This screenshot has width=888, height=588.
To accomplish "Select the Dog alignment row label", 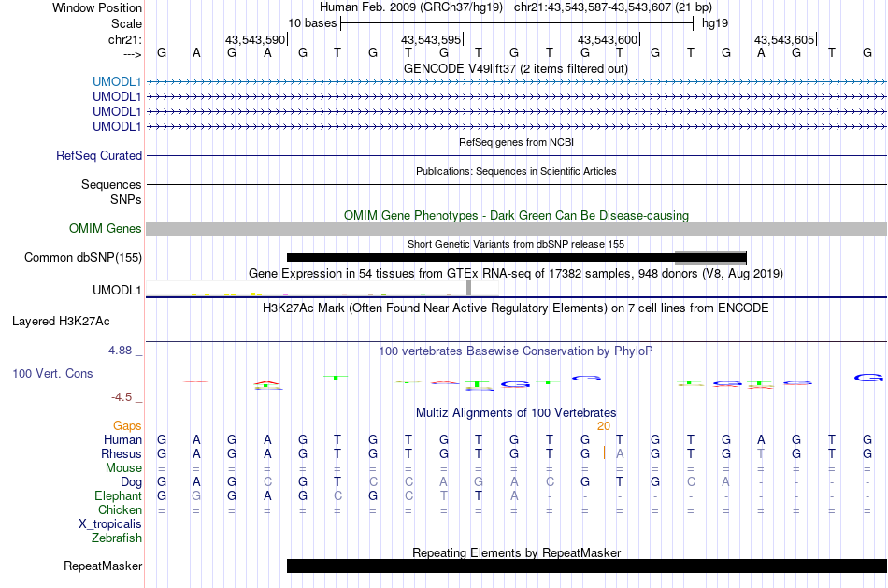I will coord(132,482).
